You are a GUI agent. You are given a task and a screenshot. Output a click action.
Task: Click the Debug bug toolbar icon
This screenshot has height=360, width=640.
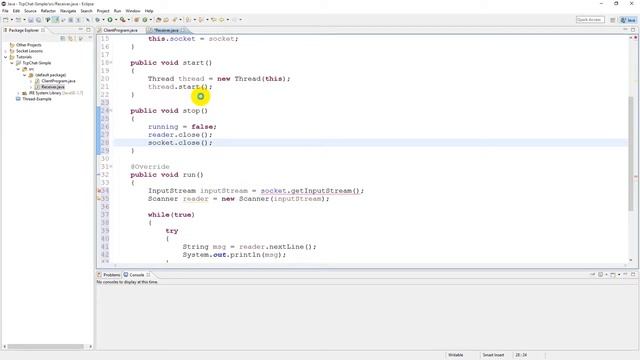[98, 20]
